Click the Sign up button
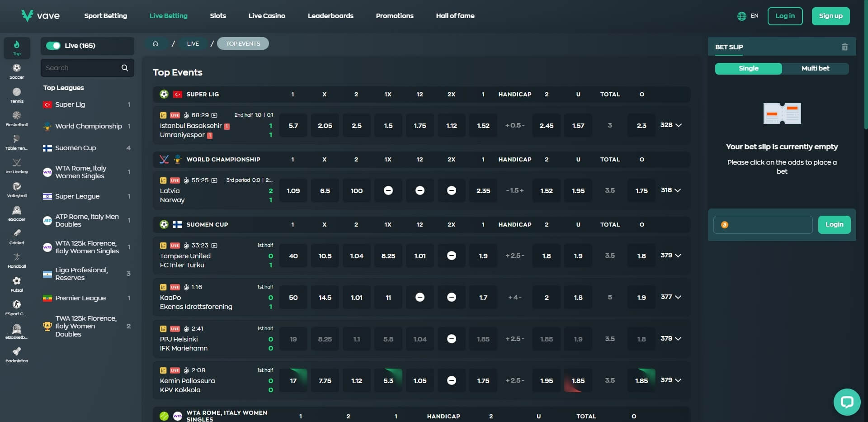868x422 pixels. (830, 16)
